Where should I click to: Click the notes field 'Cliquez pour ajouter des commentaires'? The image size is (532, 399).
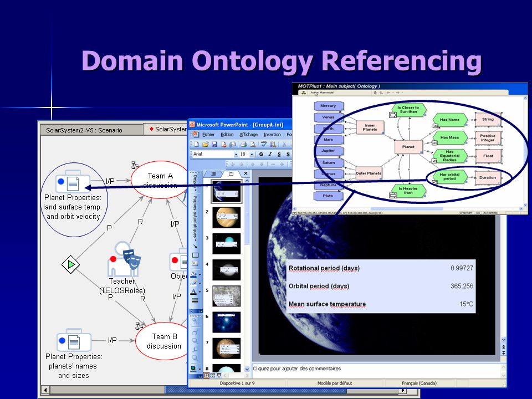coord(376,371)
